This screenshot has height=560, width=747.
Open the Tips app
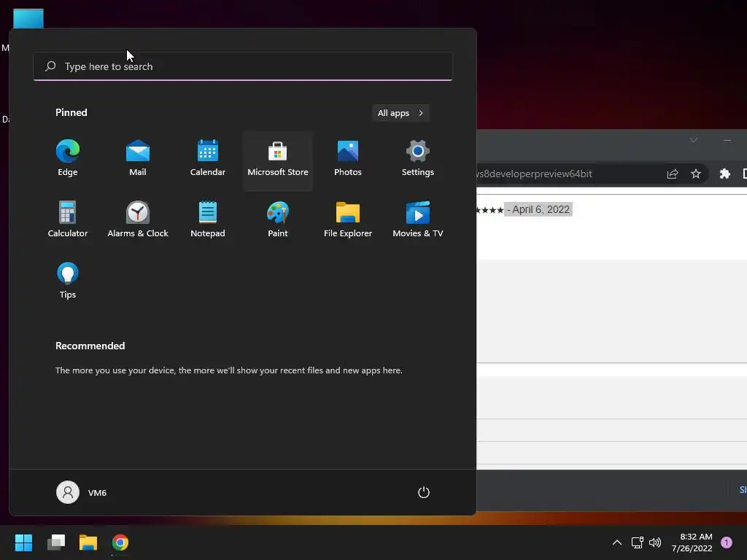[x=68, y=281]
